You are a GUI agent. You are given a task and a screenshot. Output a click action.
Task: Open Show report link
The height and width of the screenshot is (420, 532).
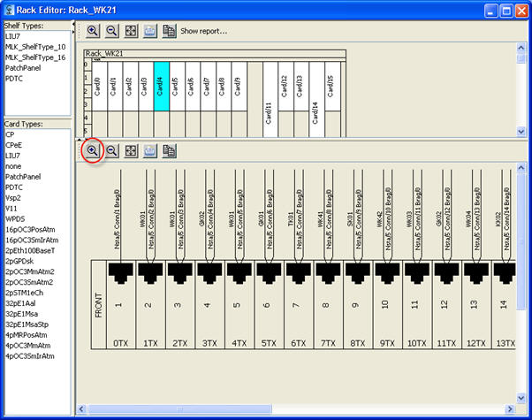204,31
